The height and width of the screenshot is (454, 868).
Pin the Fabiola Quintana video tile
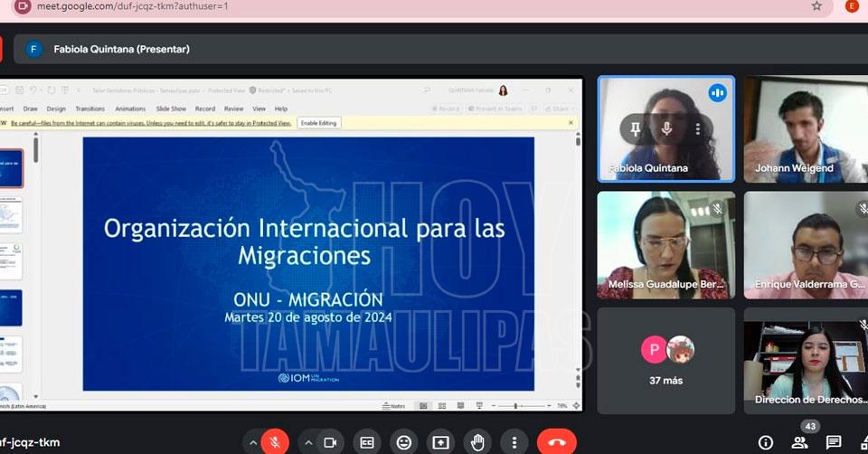636,129
